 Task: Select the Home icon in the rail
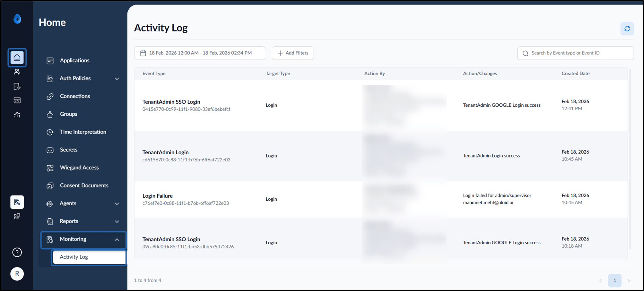tap(17, 58)
